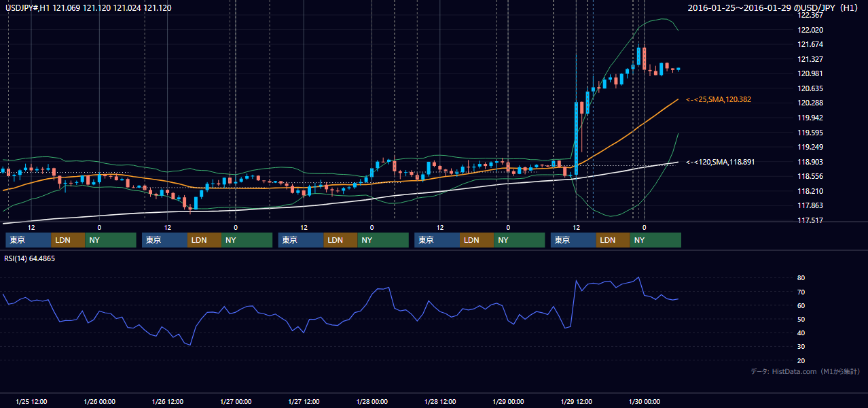Click the 東京 session box for 1/25
Viewport: 868px width, 408px height.
[x=29, y=240]
